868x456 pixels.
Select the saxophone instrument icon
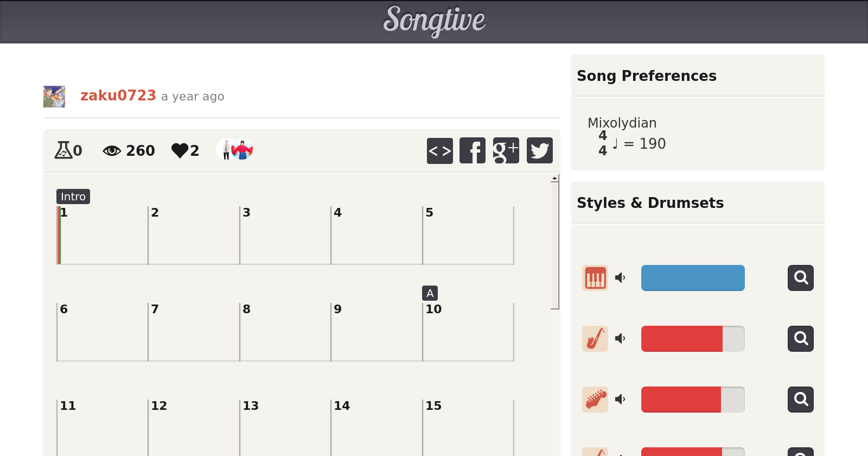pyautogui.click(x=595, y=339)
